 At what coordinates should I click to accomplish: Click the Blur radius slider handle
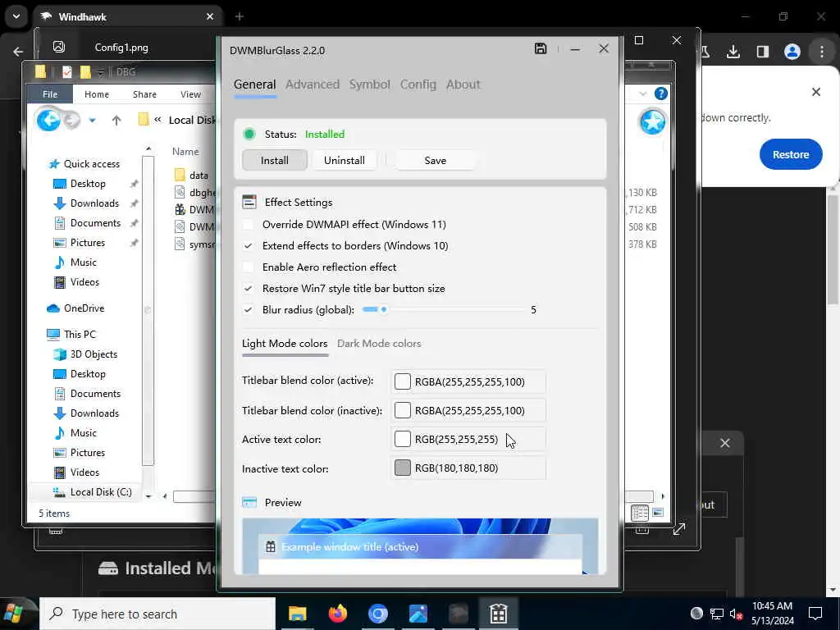coord(384,309)
